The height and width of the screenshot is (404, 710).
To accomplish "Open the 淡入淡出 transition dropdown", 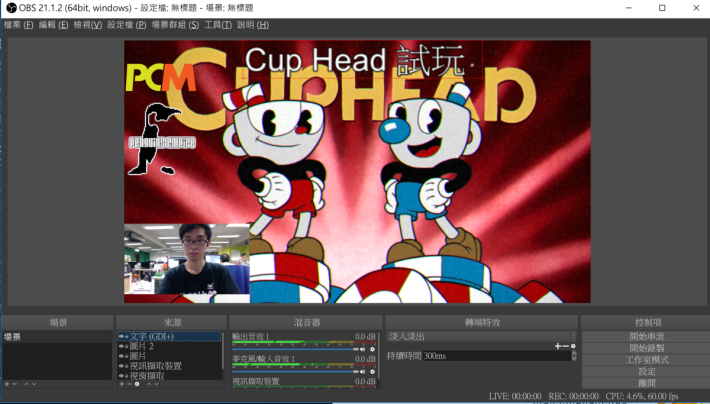I will [x=482, y=337].
